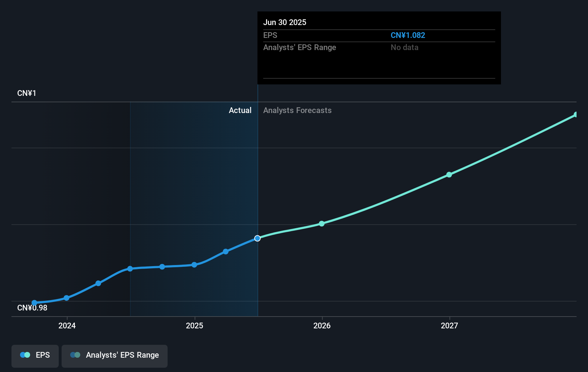This screenshot has height=372, width=588.
Task: Click the blue-teal dot icon beside EPS legend
Action: point(25,355)
